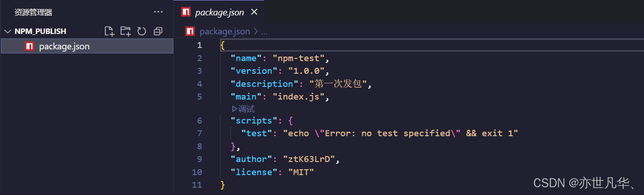
Task: Click the "license" MIT value
Action: coord(301,172)
